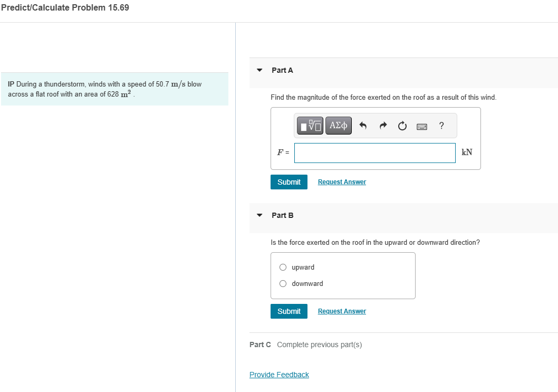
Task: Submit the answer for Part A
Action: point(288,181)
